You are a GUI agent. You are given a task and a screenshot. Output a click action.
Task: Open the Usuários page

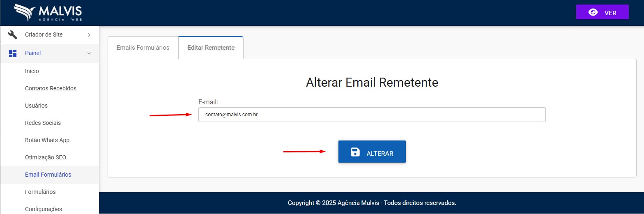tap(36, 106)
